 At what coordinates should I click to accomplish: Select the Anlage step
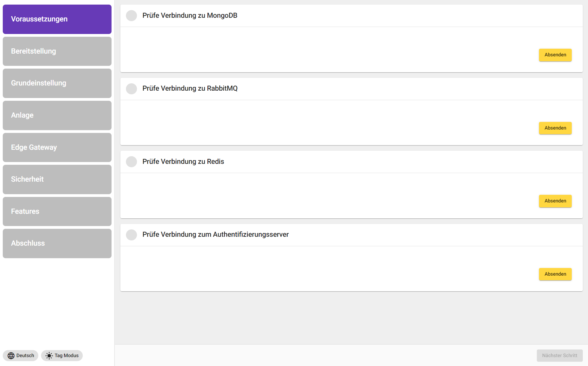tap(57, 115)
